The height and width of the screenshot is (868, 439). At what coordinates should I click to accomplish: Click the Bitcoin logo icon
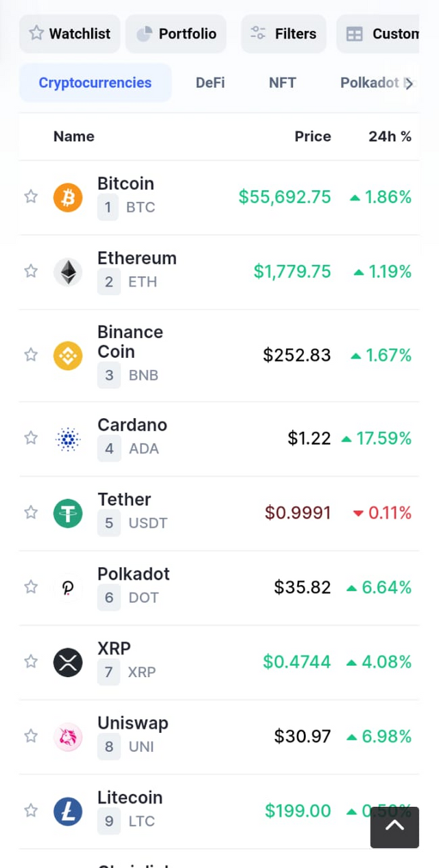point(68,198)
